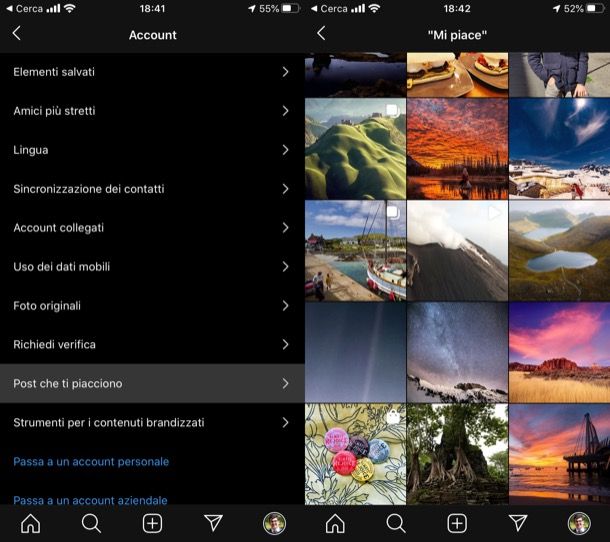Tap the chevron on Richiedi verifica row
Screen dimensions: 610x542
[286, 344]
